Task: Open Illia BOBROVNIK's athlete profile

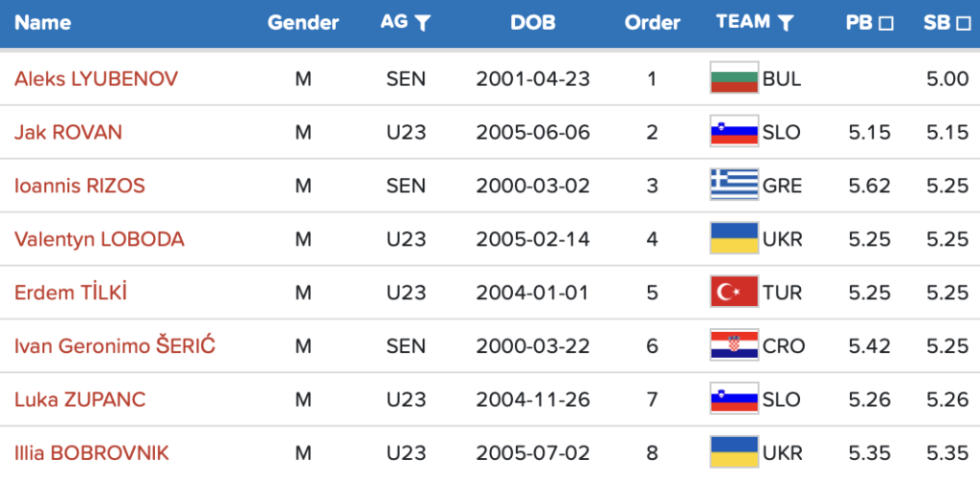Action: (x=92, y=453)
